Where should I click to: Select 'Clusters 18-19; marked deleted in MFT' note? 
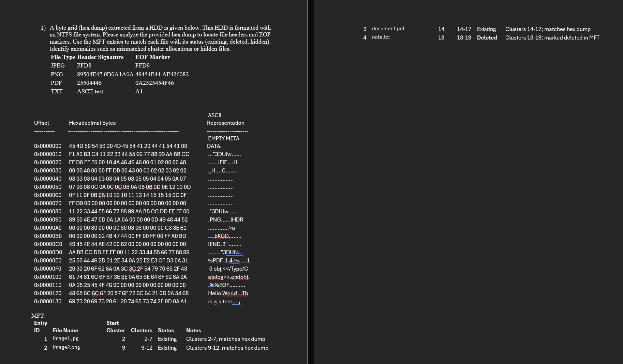pos(552,37)
